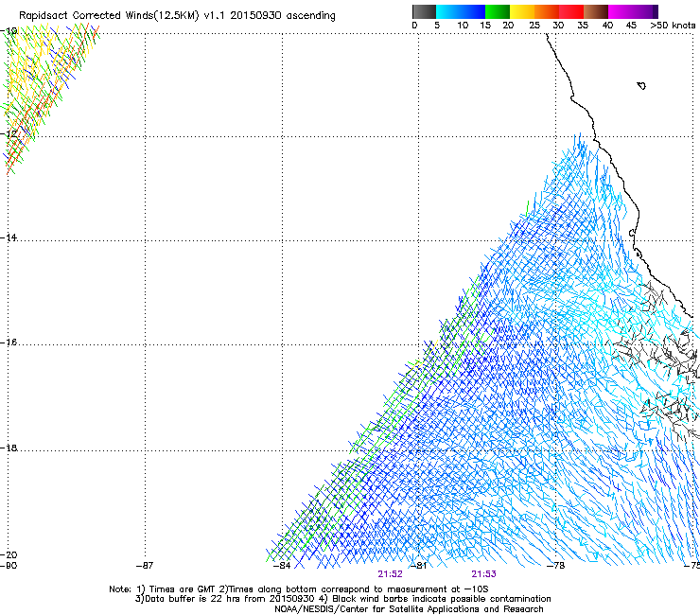This screenshot has height=615, width=700.
Task: Click the orange 25-30 knots legend swatch
Action: click(x=547, y=11)
